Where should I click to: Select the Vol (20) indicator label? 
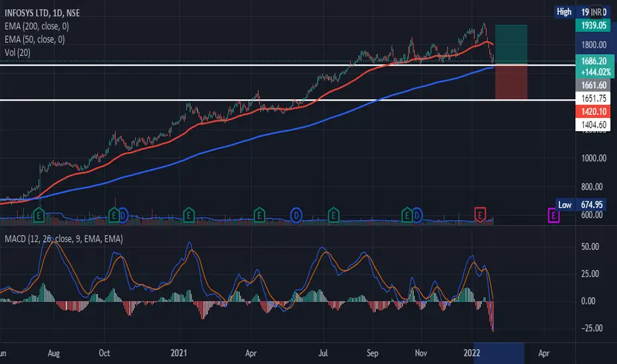pyautogui.click(x=17, y=52)
